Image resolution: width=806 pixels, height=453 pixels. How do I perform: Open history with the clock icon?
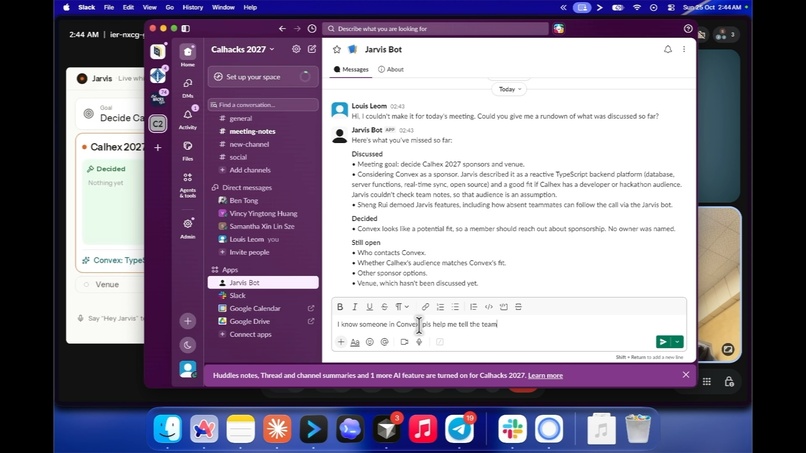312,29
